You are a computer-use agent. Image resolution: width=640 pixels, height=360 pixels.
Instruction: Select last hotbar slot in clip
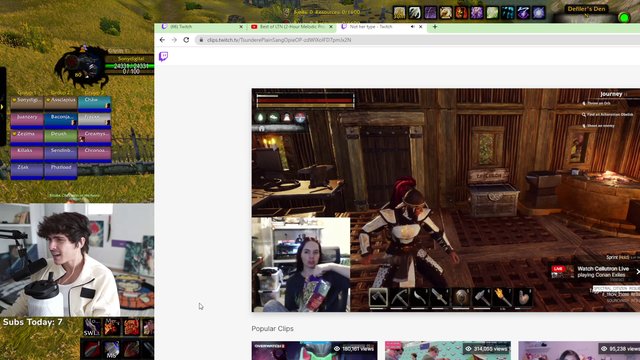(x=524, y=297)
